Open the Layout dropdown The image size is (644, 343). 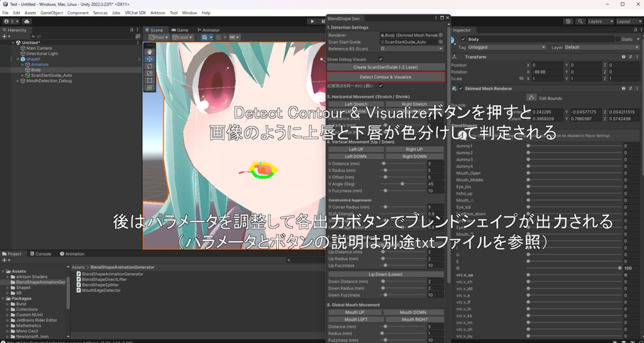pyautogui.click(x=628, y=21)
